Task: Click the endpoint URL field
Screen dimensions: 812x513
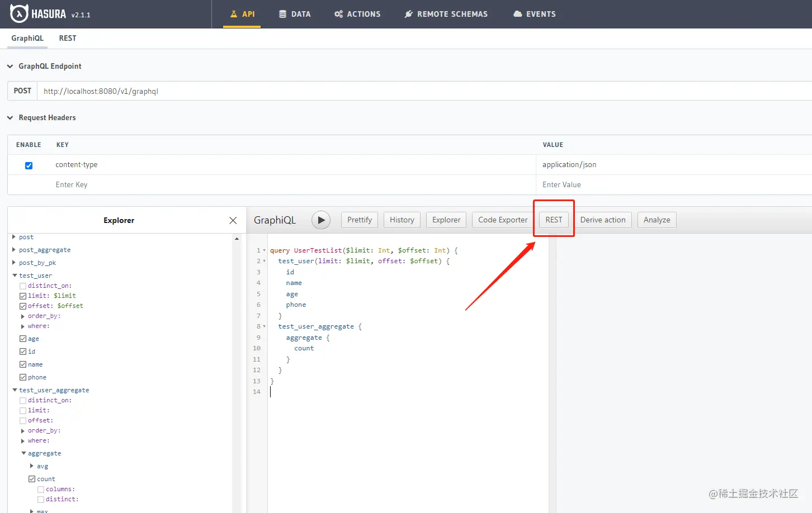Action: click(424, 91)
